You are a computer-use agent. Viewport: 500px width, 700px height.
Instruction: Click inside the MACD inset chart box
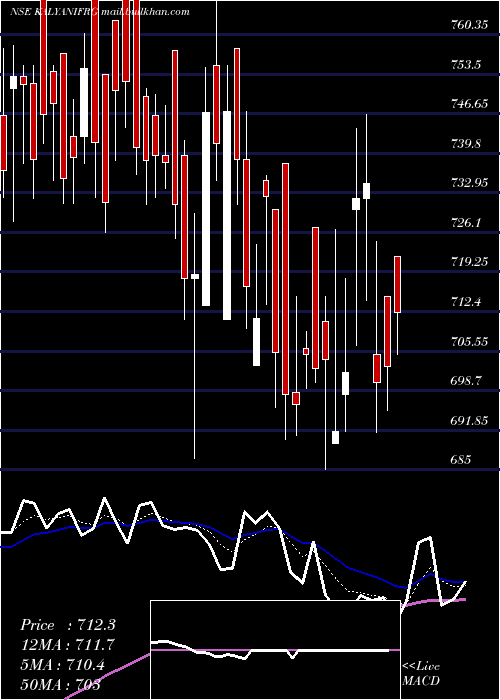[x=275, y=650]
